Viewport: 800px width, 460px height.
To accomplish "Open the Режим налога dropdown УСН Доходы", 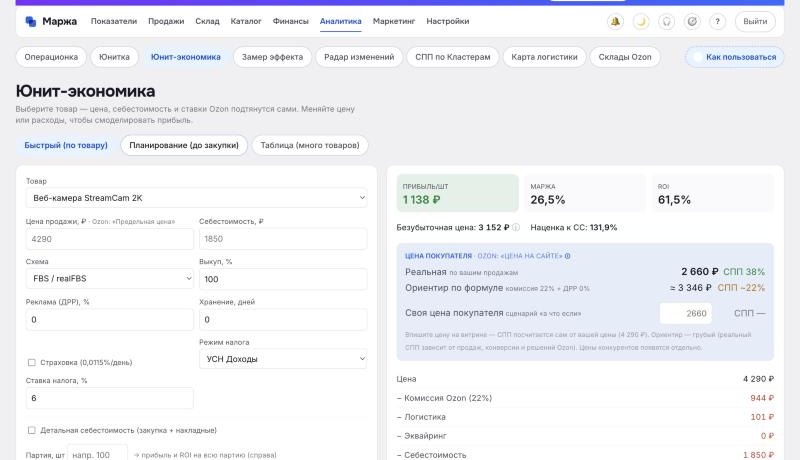I will (283, 359).
